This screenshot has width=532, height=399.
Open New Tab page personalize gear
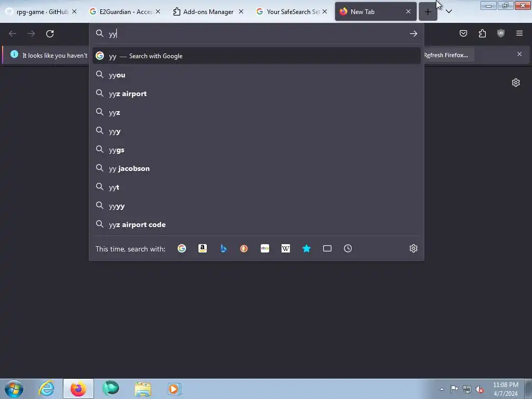(516, 83)
